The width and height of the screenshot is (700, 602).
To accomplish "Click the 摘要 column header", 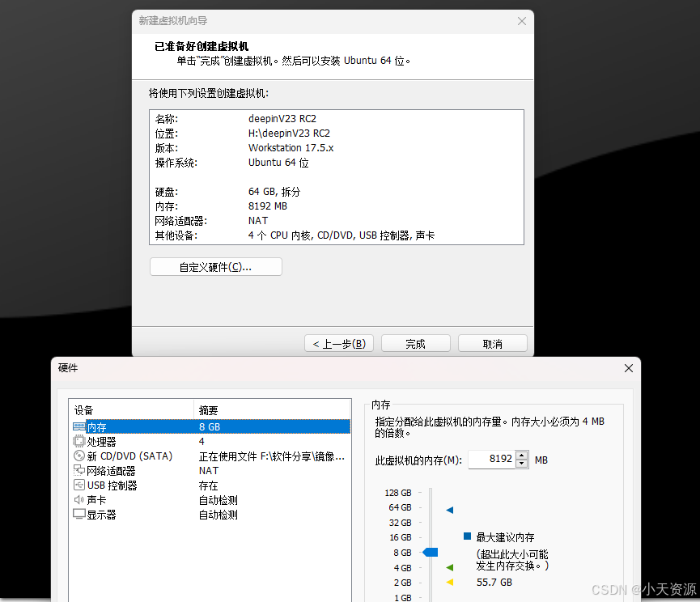I will pos(272,410).
